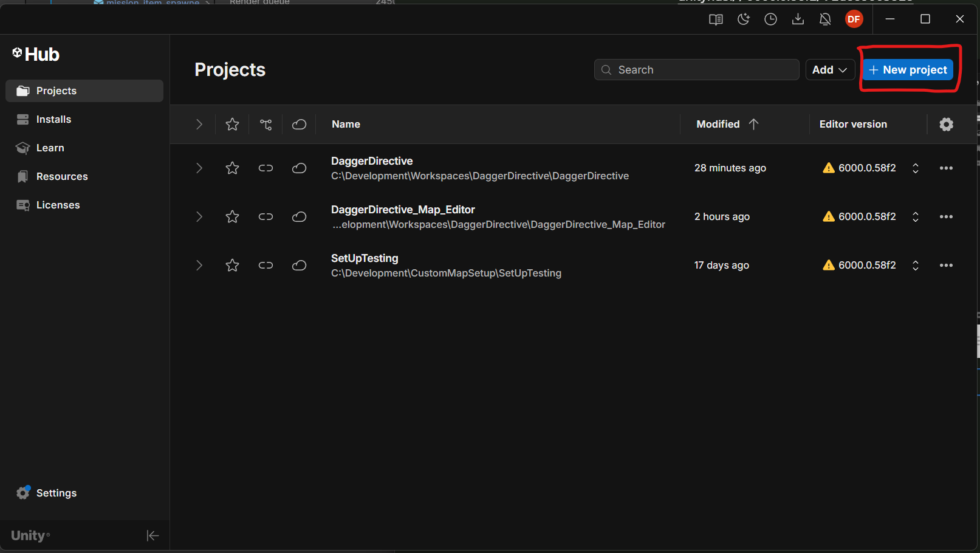The height and width of the screenshot is (553, 980).
Task: Sort by the Modified column
Action: [727, 124]
